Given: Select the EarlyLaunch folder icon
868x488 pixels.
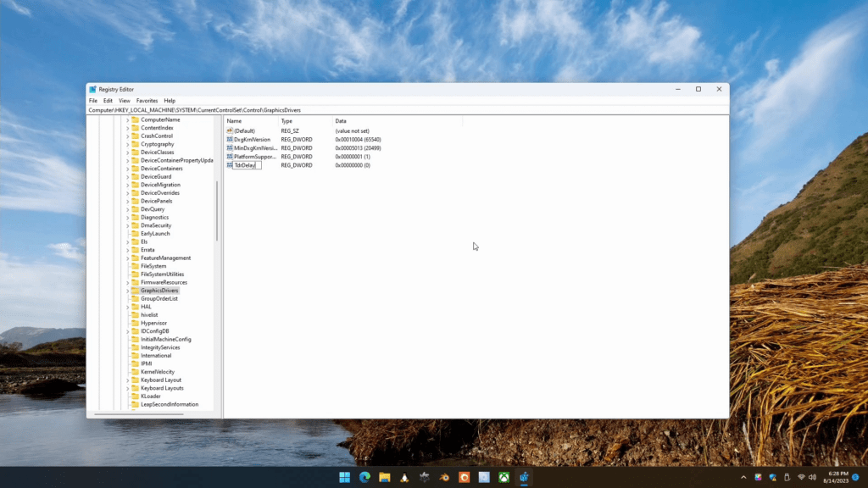Looking at the screenshot, I should 135,234.
